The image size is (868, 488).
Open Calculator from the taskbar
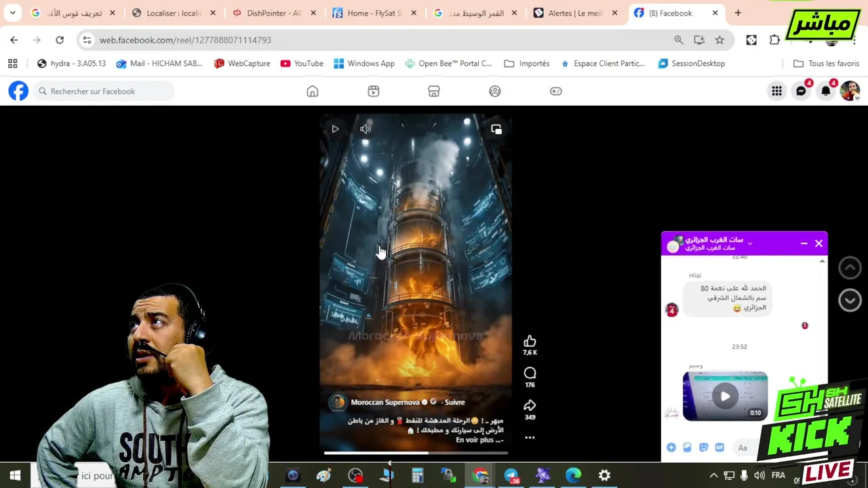tap(417, 476)
